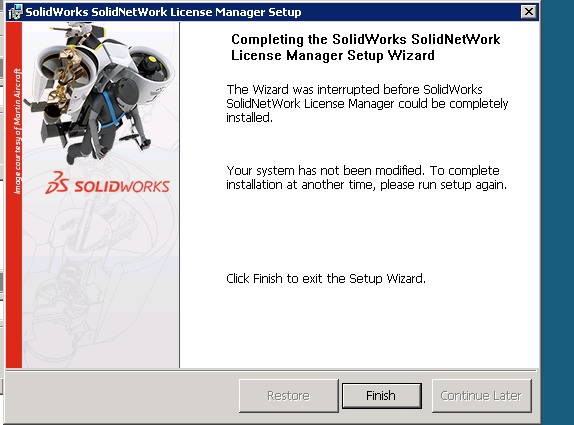
Task: Click the red 3DS emblem beside SOLIDWORKS
Action: point(57,183)
